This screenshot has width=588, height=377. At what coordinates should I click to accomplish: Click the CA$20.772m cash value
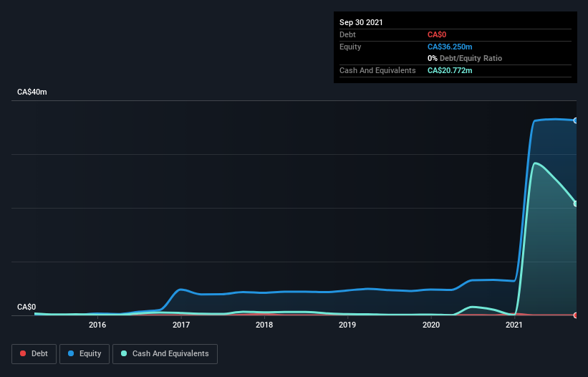tap(450, 70)
